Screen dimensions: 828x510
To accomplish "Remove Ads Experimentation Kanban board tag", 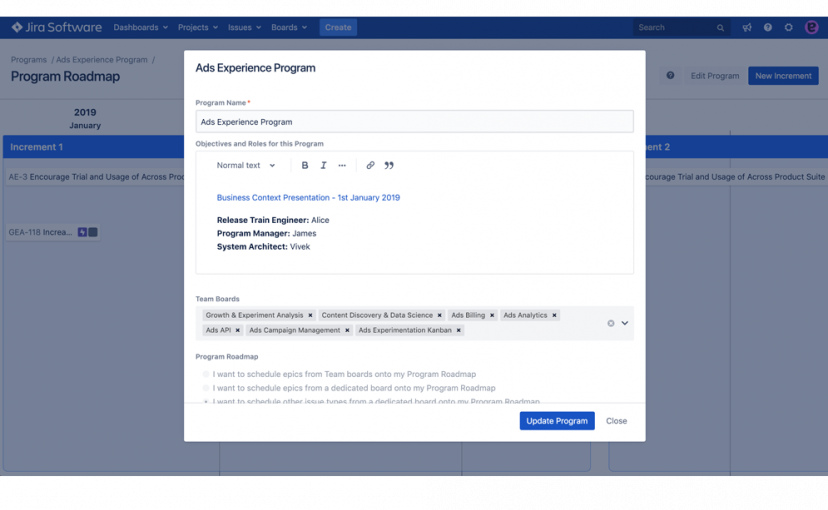I will click(x=458, y=330).
